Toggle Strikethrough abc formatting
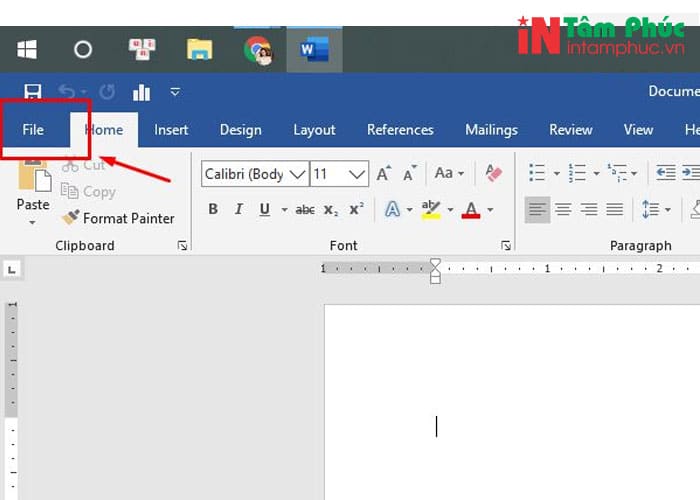The height and width of the screenshot is (500, 700). (305, 209)
